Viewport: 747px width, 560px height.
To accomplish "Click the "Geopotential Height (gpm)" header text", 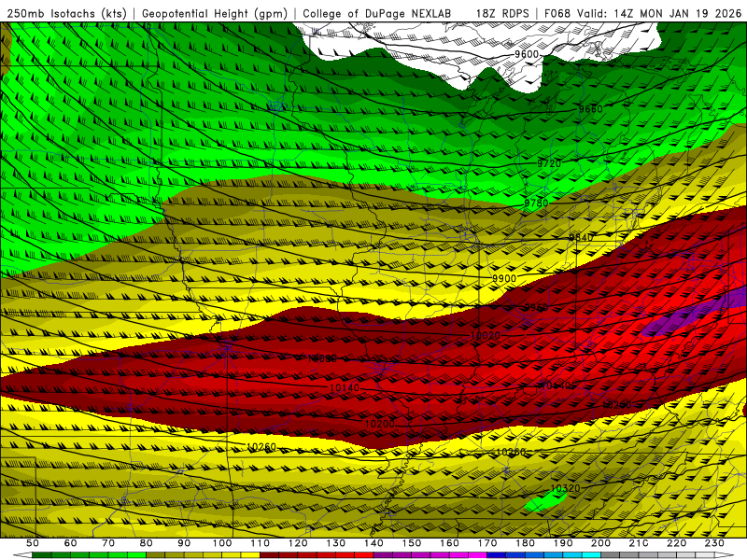I will point(215,13).
